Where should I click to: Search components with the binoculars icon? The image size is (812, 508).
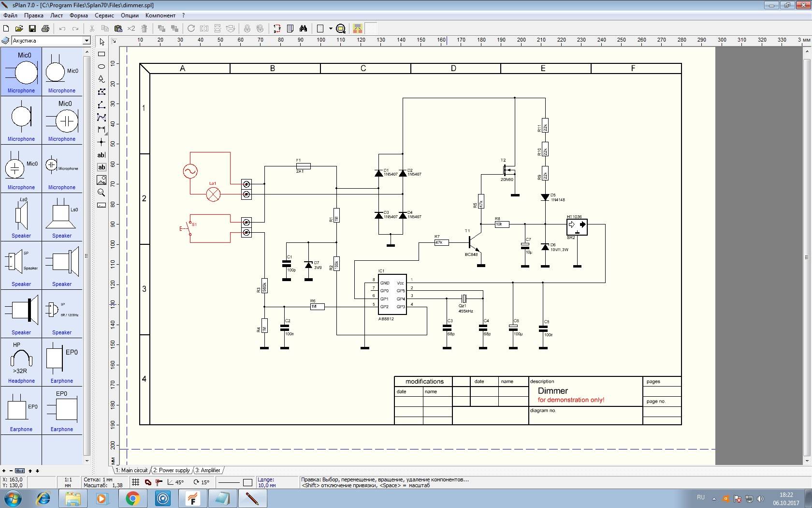click(303, 29)
